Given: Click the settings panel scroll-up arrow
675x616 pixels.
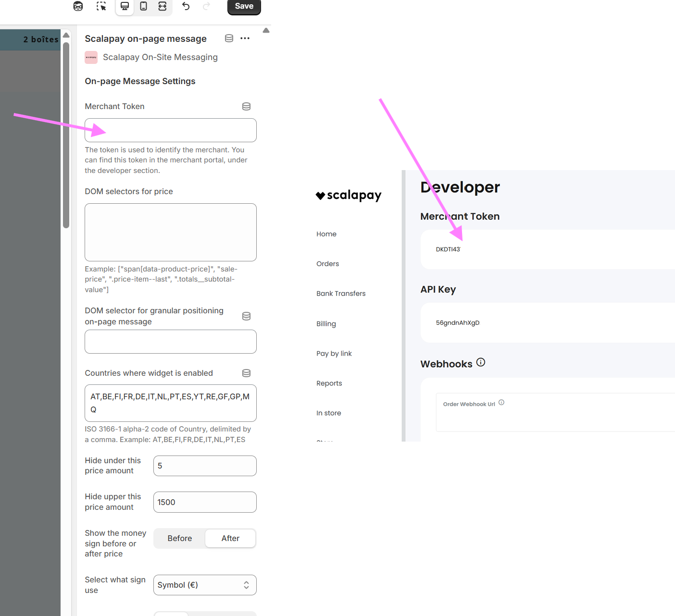Looking at the screenshot, I should coord(266,30).
